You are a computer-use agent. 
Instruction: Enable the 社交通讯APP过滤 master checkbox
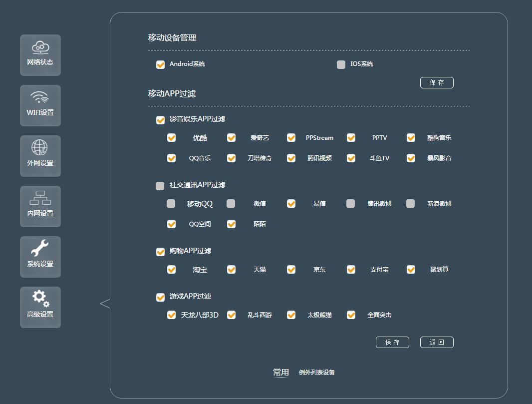[160, 185]
